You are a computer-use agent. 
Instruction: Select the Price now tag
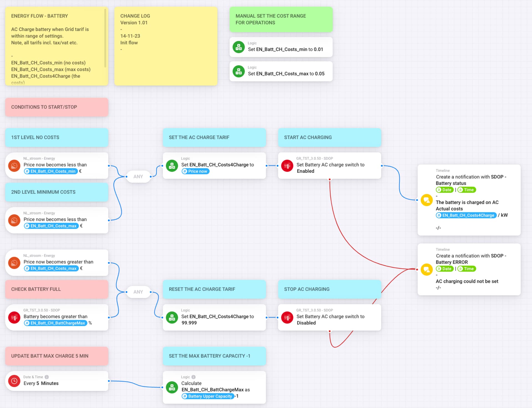[x=195, y=171]
